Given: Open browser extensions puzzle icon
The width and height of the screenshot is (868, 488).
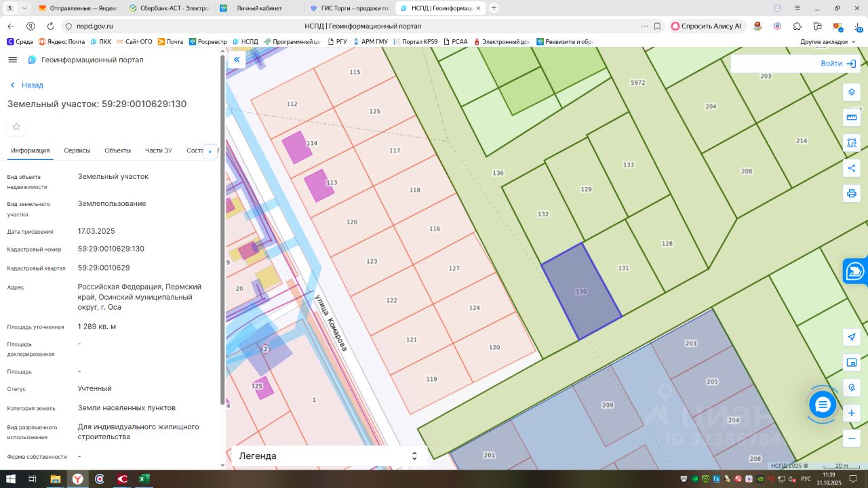Looking at the screenshot, I should click(x=797, y=26).
